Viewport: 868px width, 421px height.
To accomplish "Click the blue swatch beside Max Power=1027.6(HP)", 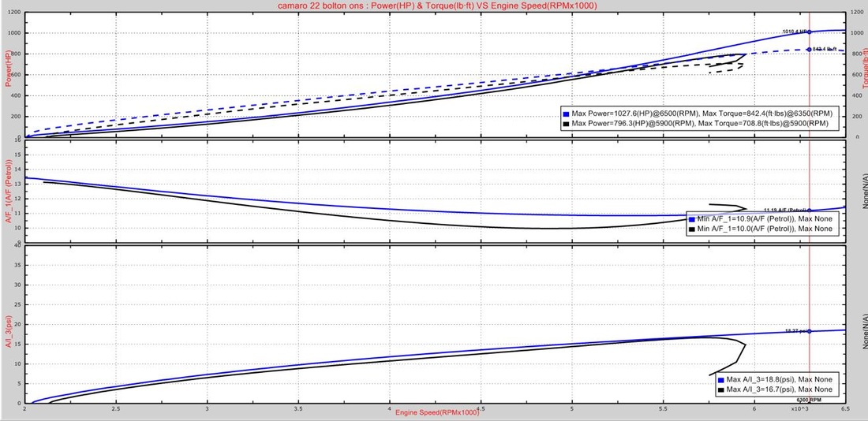I will coord(565,113).
